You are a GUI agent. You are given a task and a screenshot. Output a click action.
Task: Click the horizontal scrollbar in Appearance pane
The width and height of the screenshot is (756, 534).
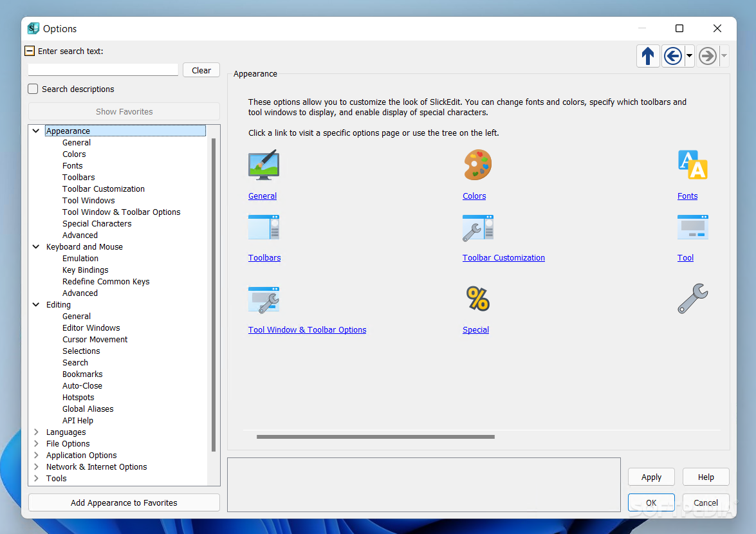tap(376, 437)
